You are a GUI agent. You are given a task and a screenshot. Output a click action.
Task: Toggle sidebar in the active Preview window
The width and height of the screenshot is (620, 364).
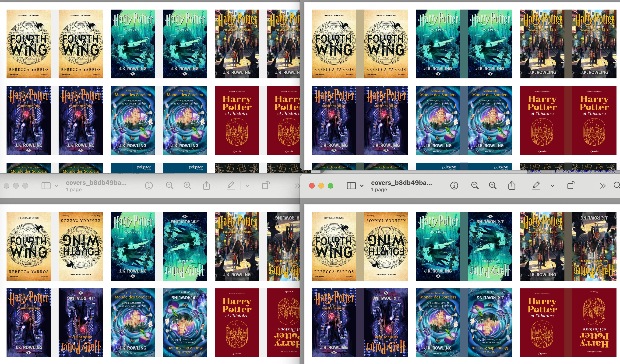[x=351, y=186]
